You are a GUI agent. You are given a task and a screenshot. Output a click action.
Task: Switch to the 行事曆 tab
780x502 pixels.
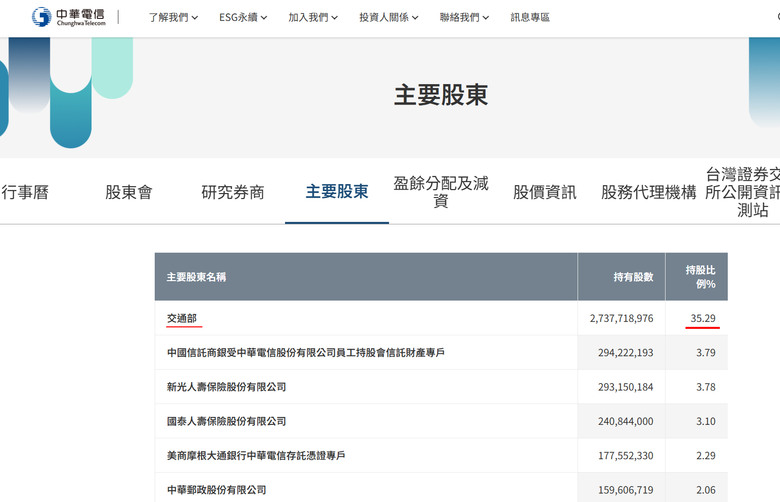pyautogui.click(x=25, y=192)
